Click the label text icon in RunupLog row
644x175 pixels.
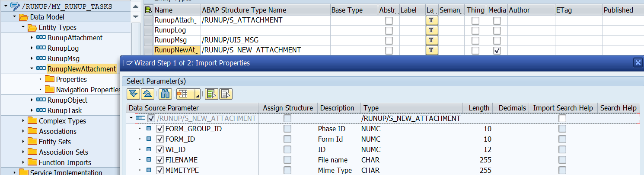tap(432, 30)
